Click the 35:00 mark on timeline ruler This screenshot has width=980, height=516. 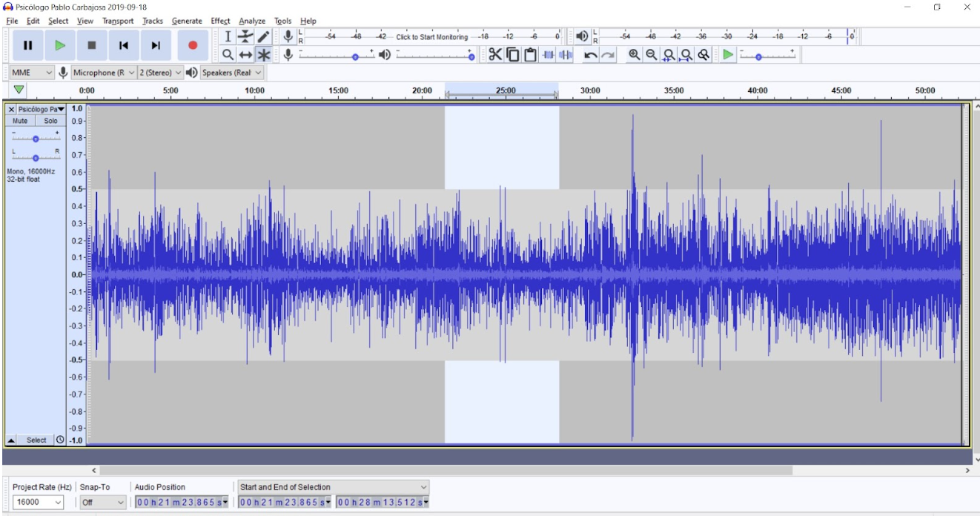click(x=674, y=90)
